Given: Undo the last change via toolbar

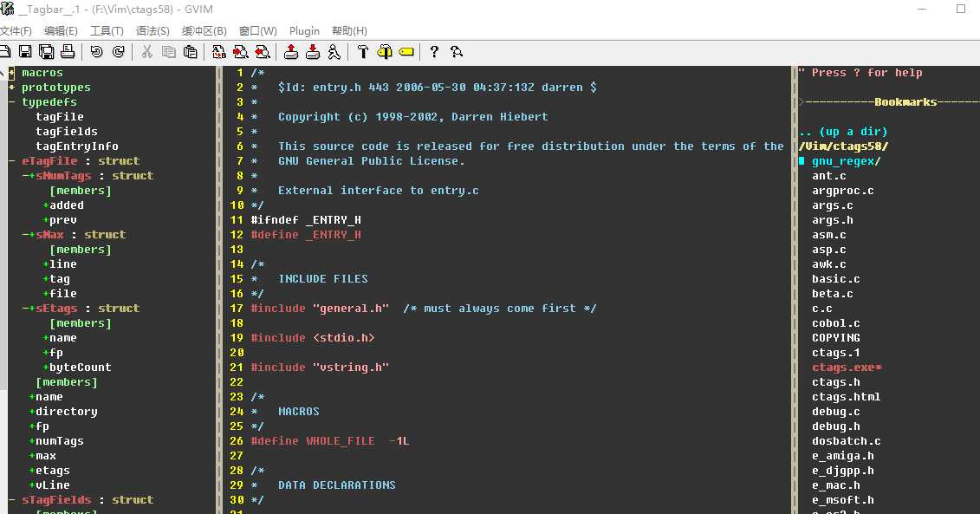Looking at the screenshot, I should click(x=96, y=52).
